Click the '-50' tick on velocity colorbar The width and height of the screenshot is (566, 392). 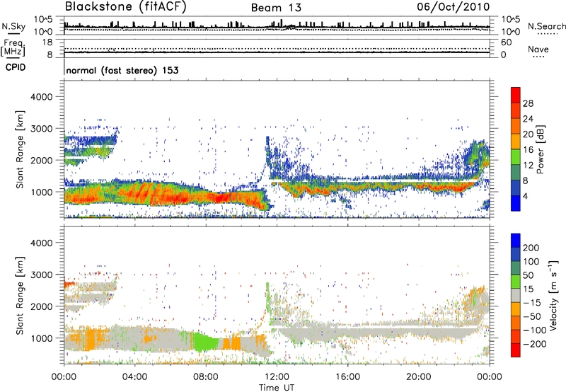pos(532,316)
